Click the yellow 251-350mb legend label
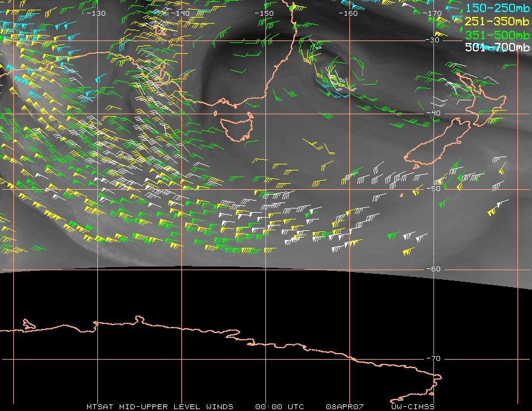Screen dimensions: 532x411 pos(497,21)
